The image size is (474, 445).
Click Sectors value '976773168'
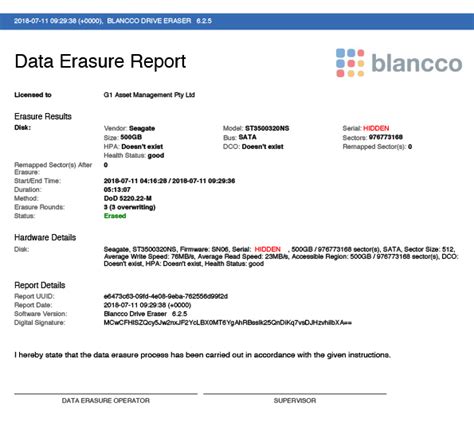tap(386, 137)
